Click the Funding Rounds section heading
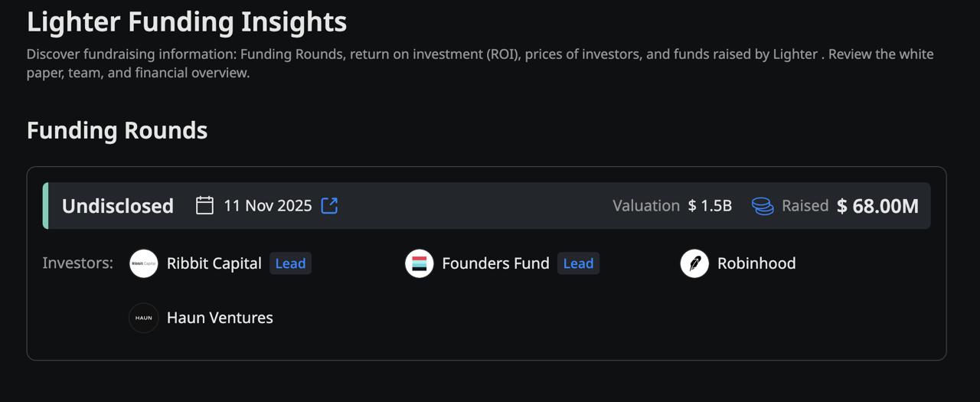Screen dimensions: 980x402 point(117,130)
